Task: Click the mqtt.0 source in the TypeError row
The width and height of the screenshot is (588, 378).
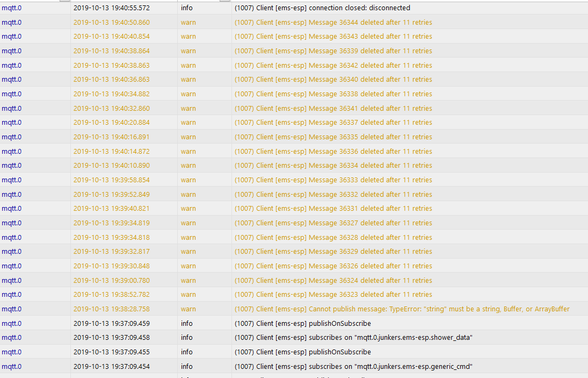Action: coord(12,309)
